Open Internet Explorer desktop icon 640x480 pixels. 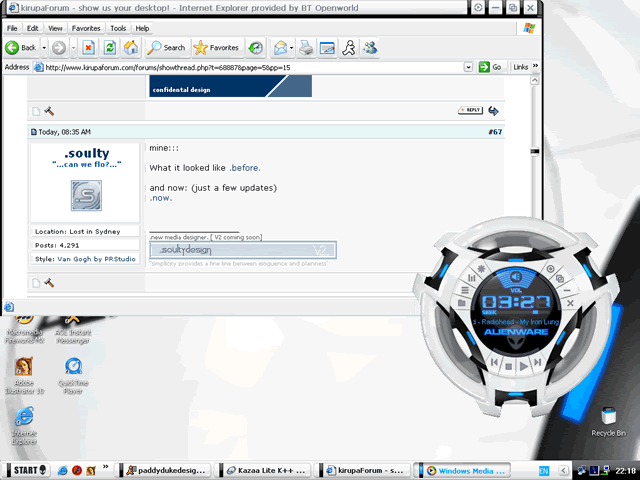tap(24, 426)
